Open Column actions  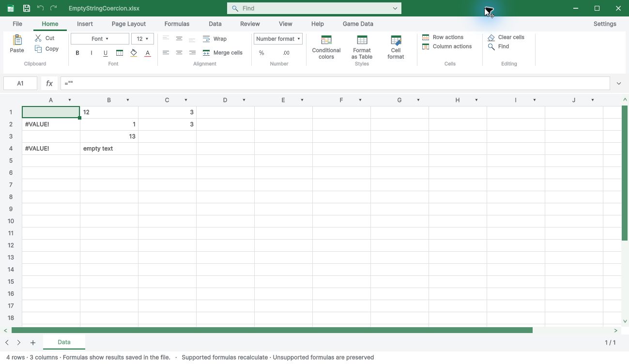[447, 46]
